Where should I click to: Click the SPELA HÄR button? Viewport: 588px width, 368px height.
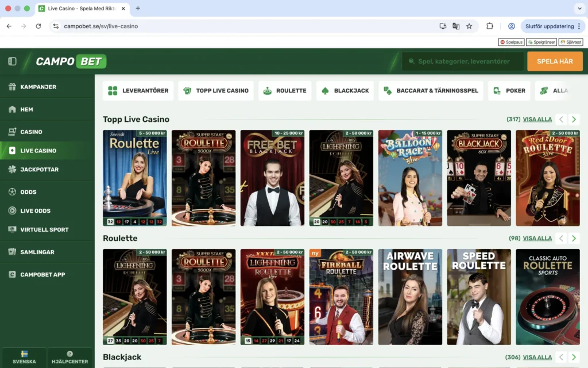point(555,60)
